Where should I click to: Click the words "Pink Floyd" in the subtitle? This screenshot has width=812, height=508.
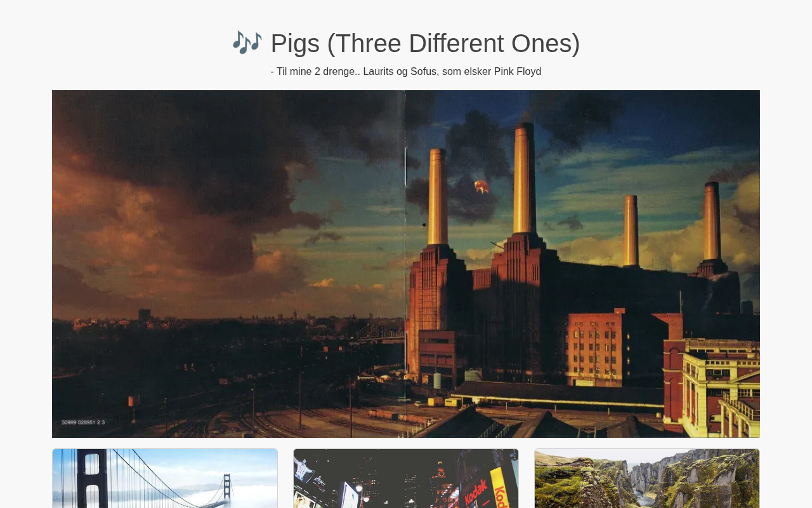point(518,72)
